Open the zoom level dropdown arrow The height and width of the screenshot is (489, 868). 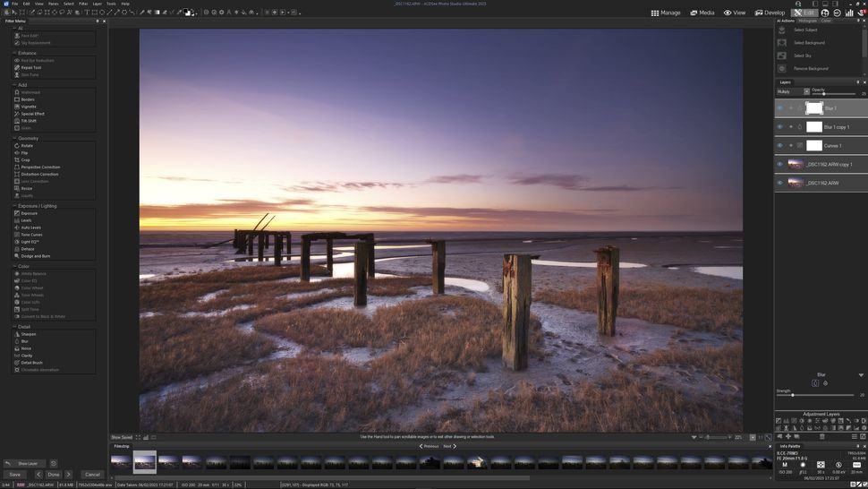coord(753,437)
